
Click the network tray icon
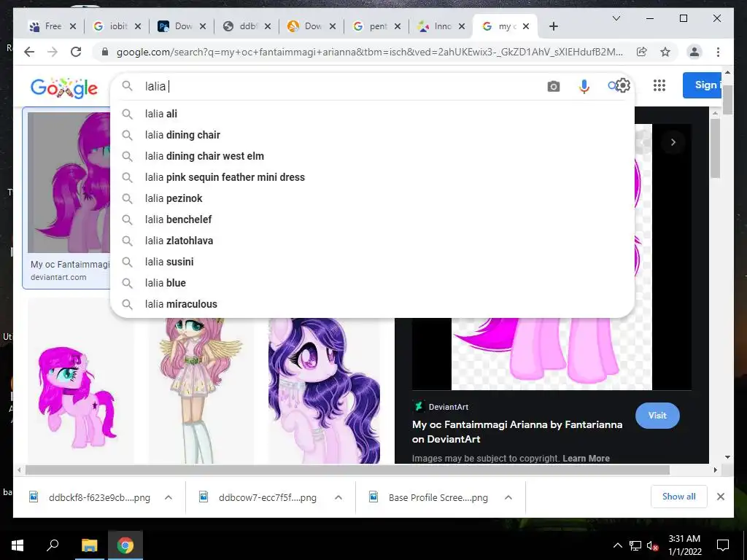tap(635, 545)
